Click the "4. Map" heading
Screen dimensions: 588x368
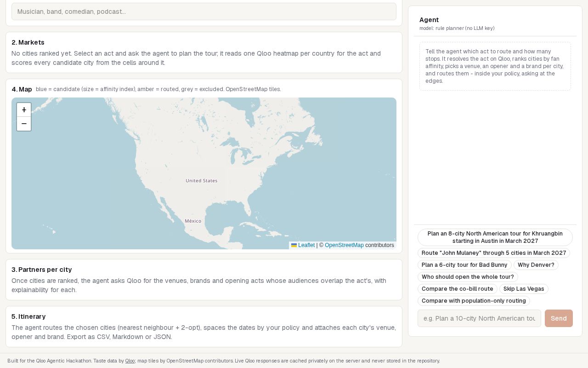(22, 89)
